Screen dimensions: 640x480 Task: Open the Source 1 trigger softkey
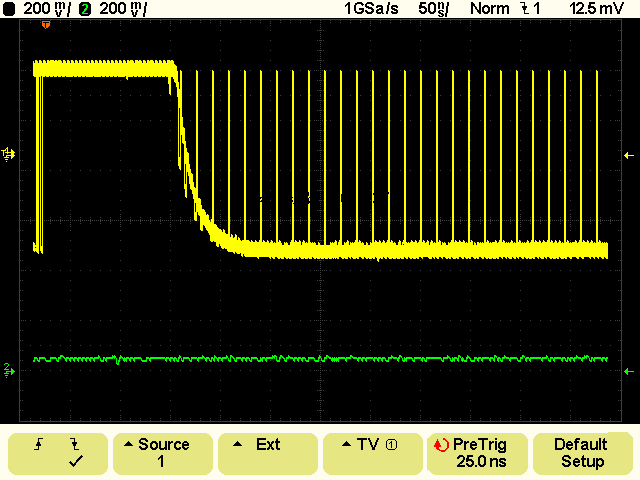163,454
